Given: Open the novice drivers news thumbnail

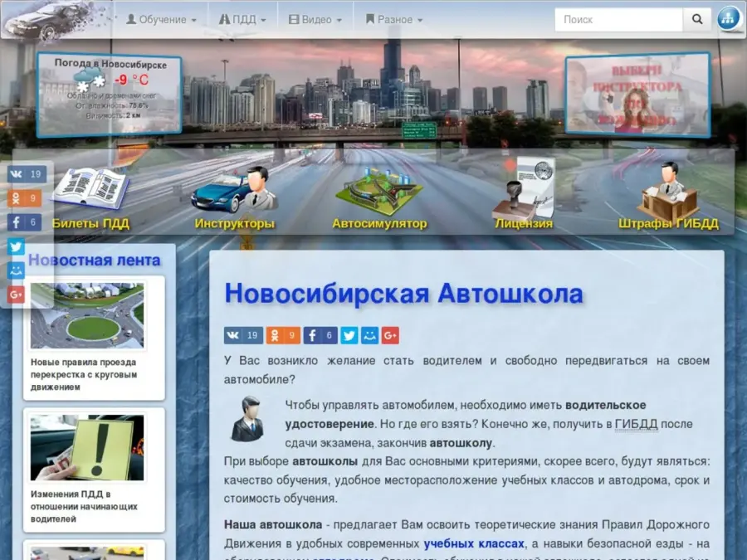Looking at the screenshot, I should (87, 448).
